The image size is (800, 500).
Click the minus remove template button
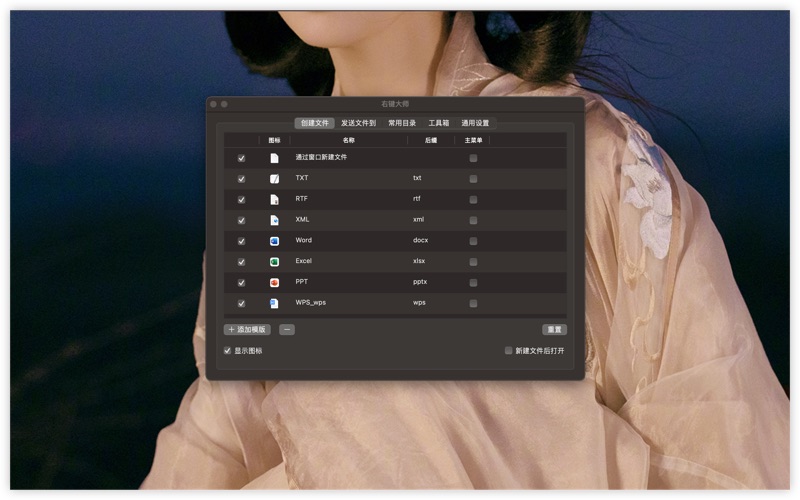point(287,330)
